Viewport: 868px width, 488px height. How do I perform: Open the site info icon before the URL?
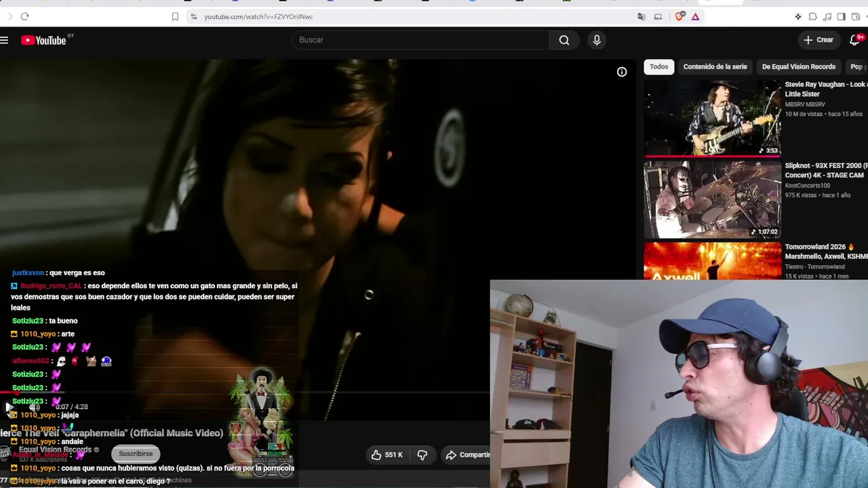193,16
